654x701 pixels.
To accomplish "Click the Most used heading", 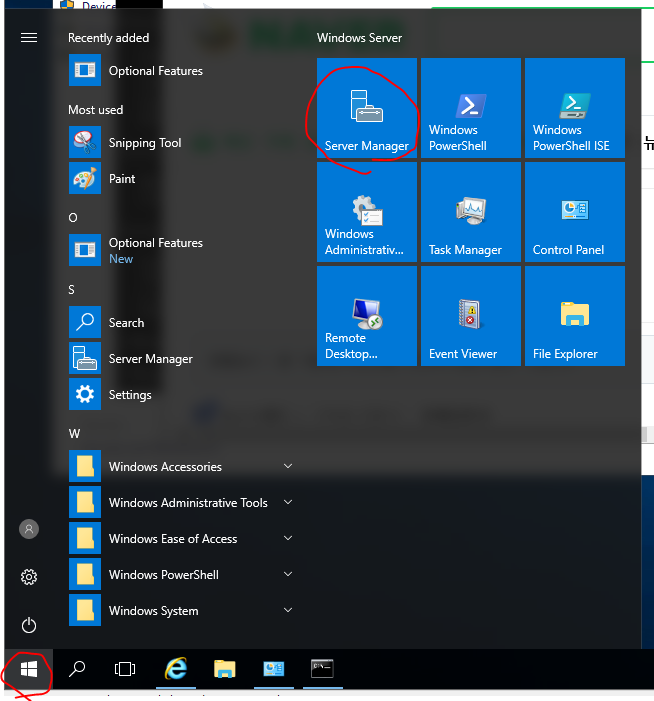I will point(96,110).
